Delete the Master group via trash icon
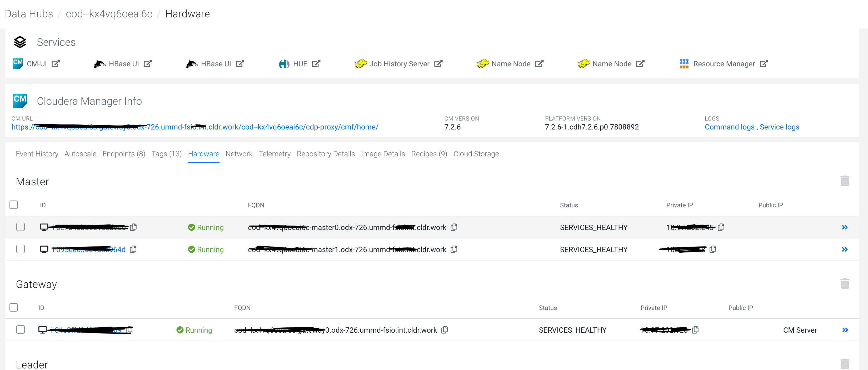Image resolution: width=868 pixels, height=370 pixels. [x=845, y=181]
